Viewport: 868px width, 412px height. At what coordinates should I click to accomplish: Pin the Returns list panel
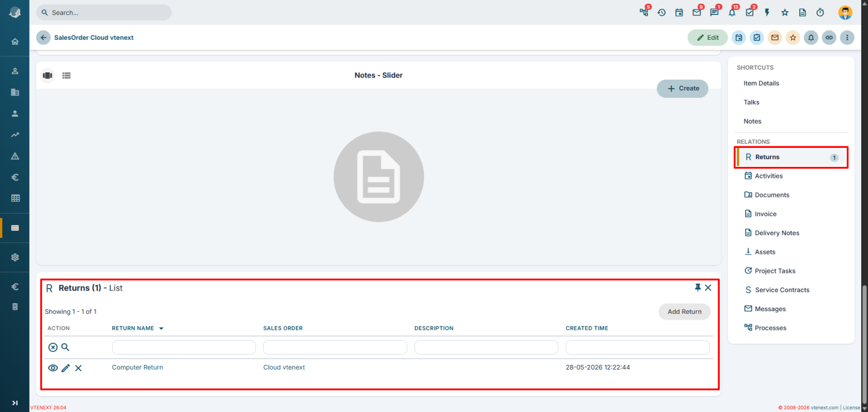coord(698,287)
